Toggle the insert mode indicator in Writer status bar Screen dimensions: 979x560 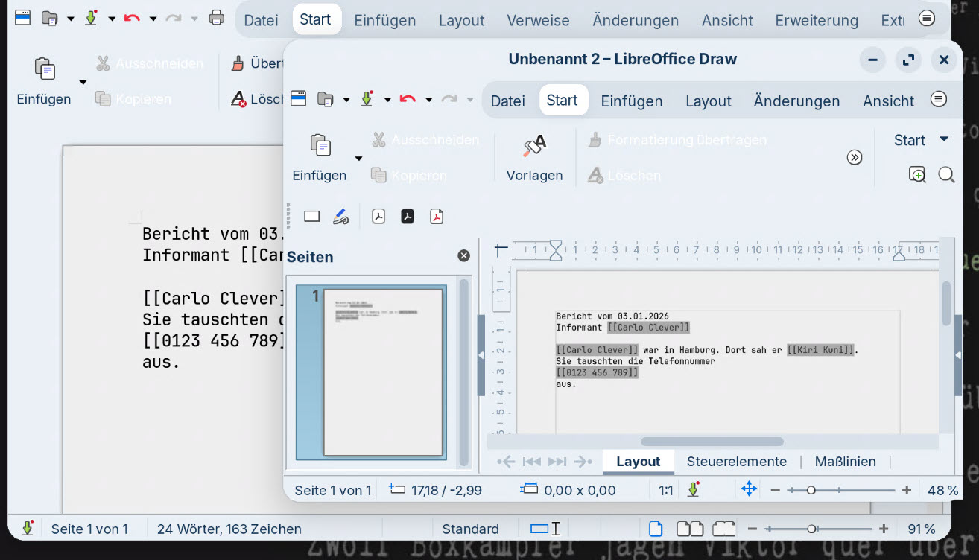545,529
